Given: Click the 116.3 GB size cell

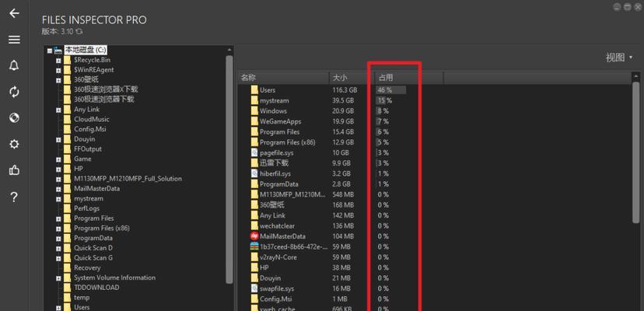Looking at the screenshot, I should (345, 90).
